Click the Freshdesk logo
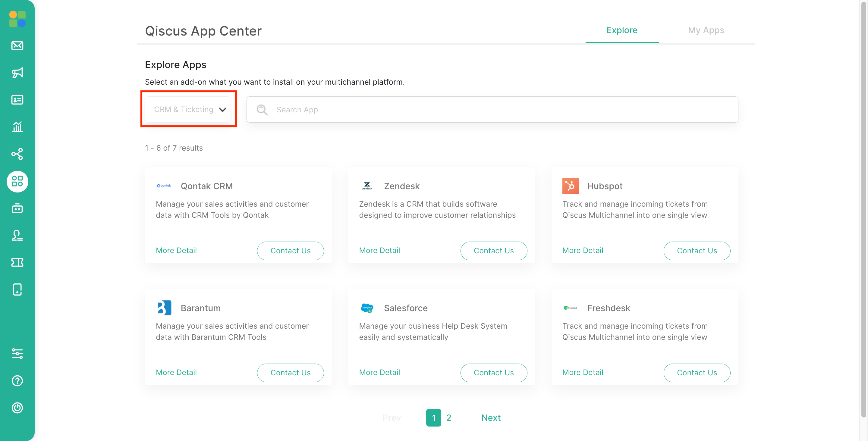Screen dimensions: 868x441 click(x=570, y=308)
